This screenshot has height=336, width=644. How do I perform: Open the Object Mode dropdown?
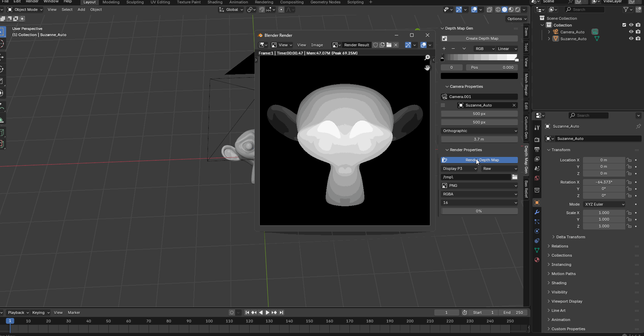pos(25,10)
